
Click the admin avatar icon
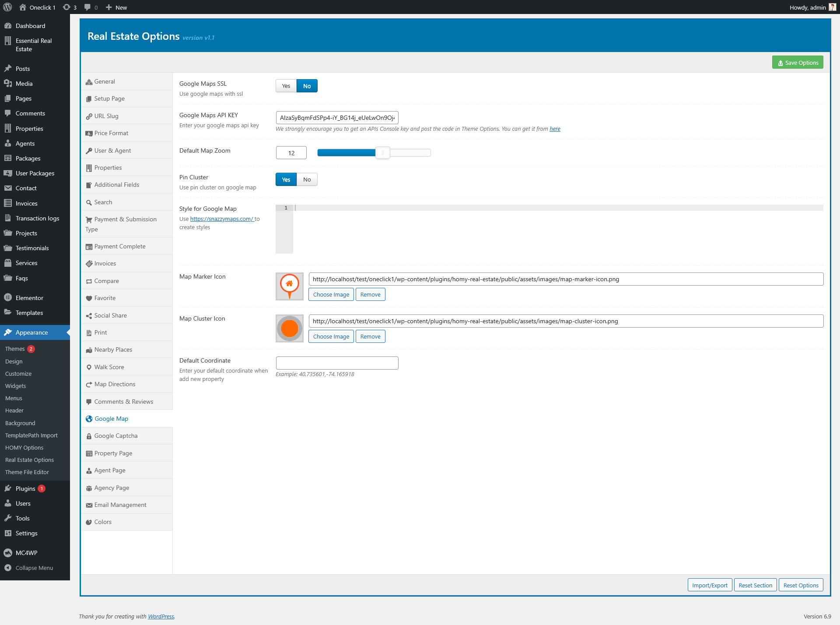tap(833, 7)
